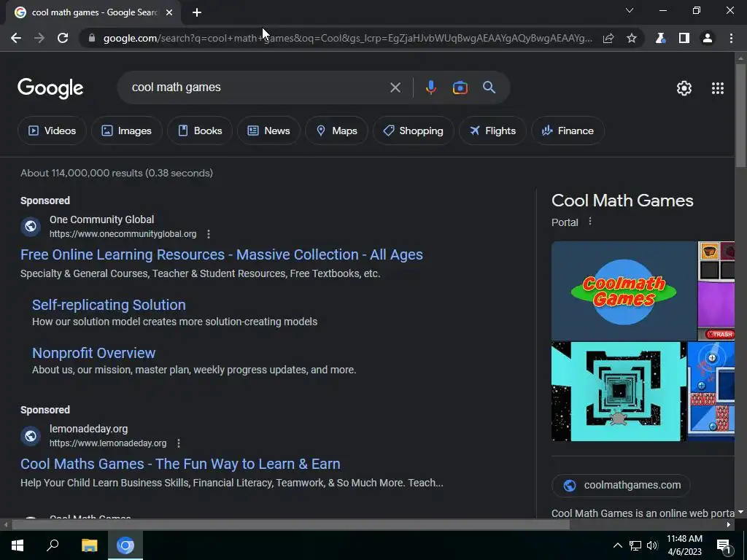Click the vertical scrollbar thumb
Image resolution: width=747 pixels, height=560 pixels.
click(740, 115)
